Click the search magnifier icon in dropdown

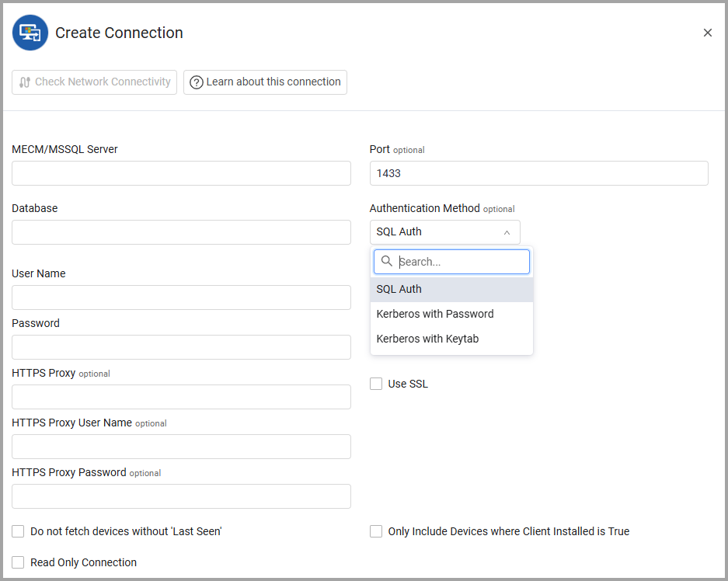pos(387,261)
